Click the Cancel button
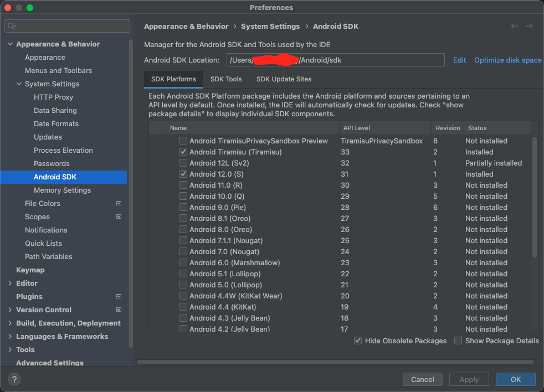 pyautogui.click(x=422, y=379)
